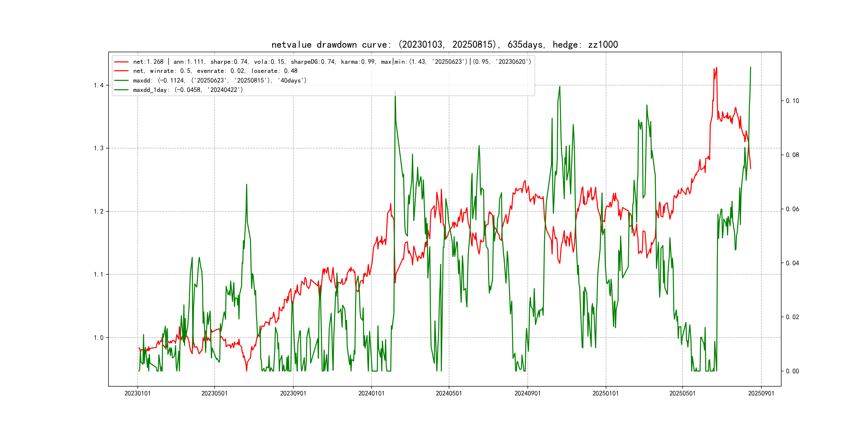
Task: Click the 20250501 x-axis label
Action: [x=682, y=394]
